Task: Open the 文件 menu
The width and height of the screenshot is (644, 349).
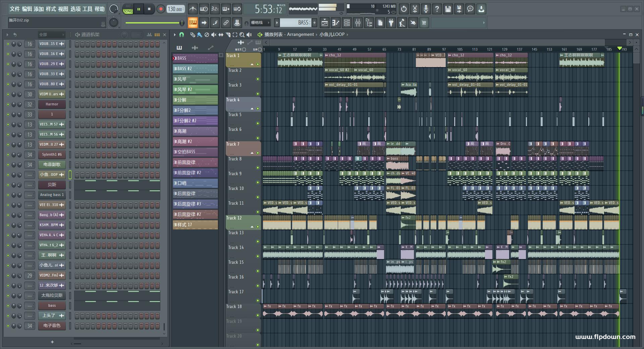Action: 14,9
